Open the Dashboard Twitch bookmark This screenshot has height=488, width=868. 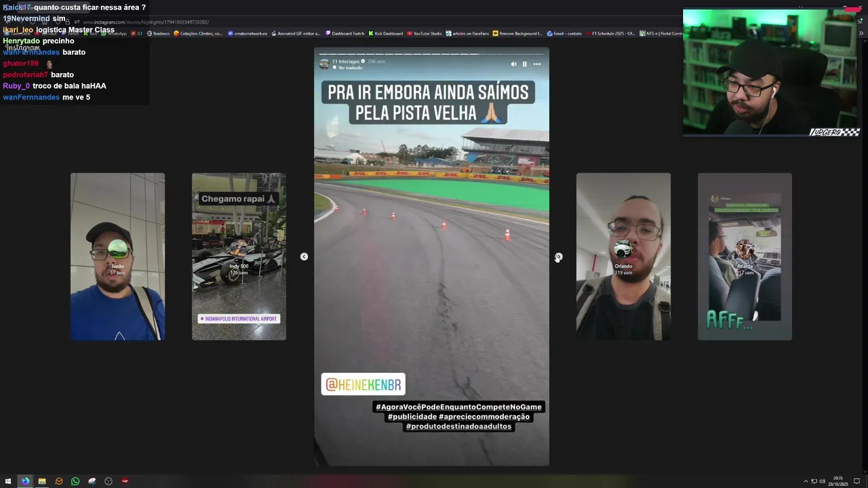coord(344,33)
